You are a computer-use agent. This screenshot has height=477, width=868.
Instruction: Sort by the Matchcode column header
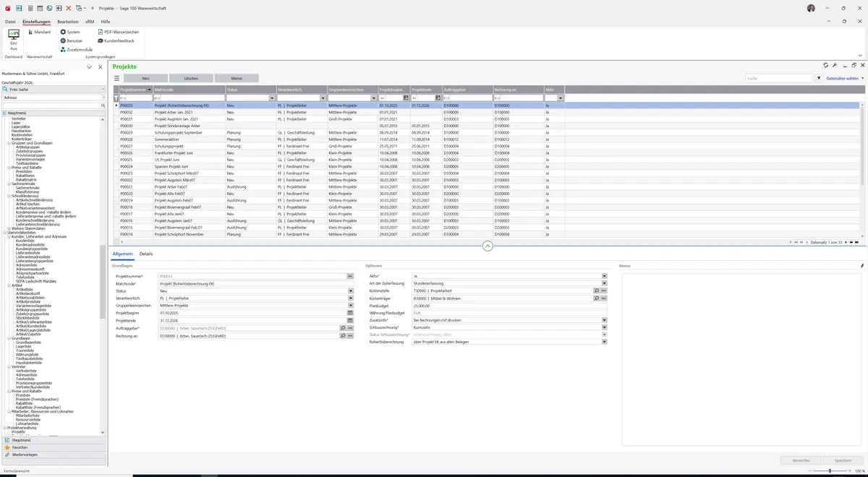[x=188, y=90]
